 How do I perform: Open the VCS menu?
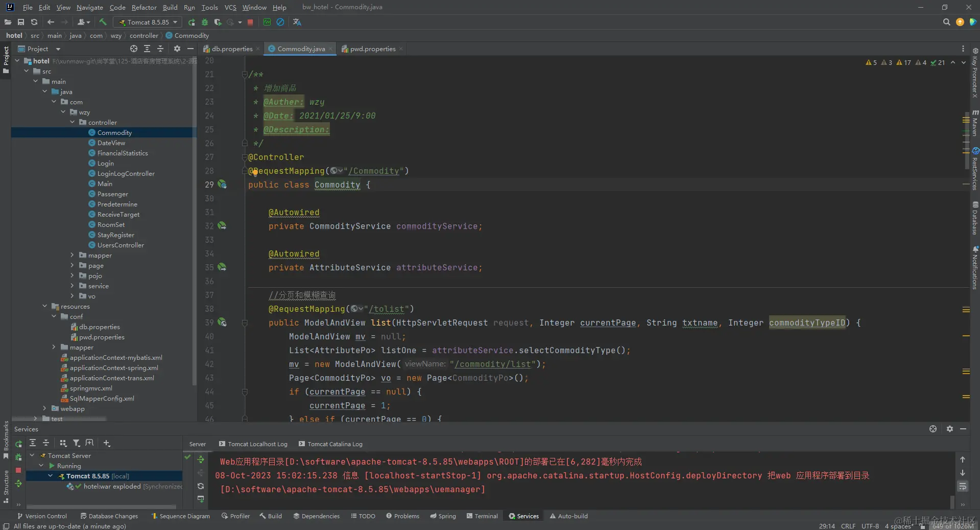pos(230,7)
